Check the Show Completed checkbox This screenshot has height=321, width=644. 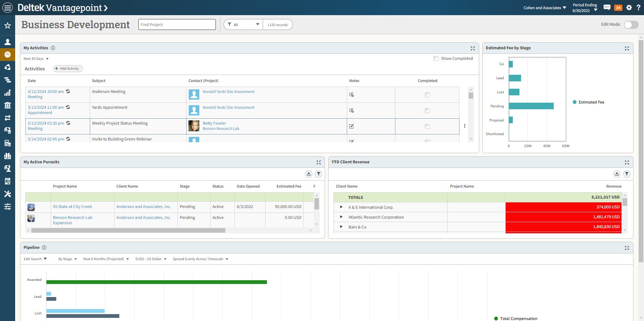436,58
